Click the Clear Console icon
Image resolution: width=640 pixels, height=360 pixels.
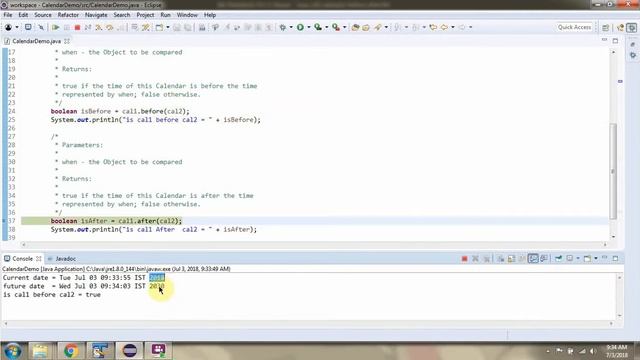click(x=500, y=258)
